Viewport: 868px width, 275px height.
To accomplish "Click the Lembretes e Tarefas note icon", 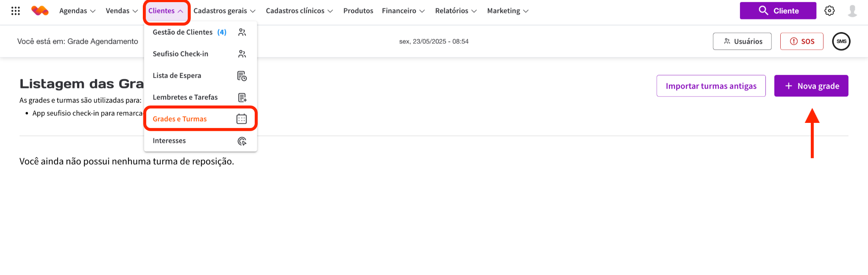I will point(242,97).
